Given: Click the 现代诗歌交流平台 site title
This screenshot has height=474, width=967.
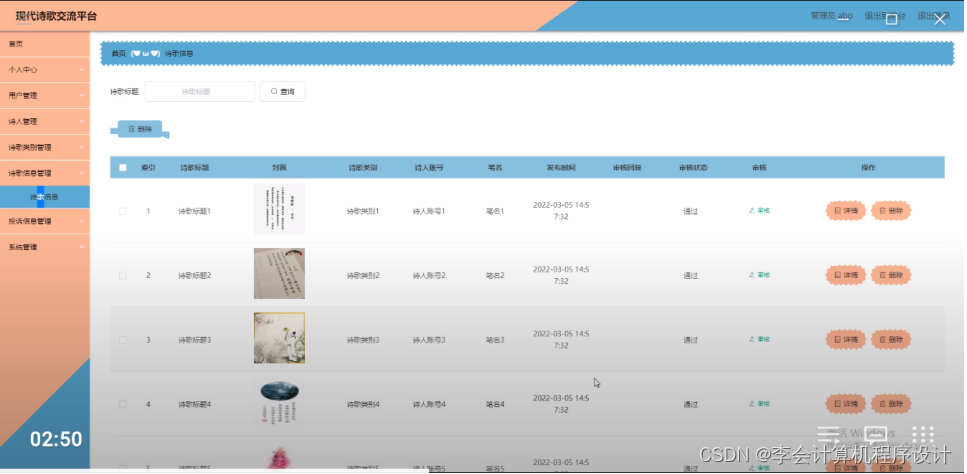Looking at the screenshot, I should coord(56,17).
